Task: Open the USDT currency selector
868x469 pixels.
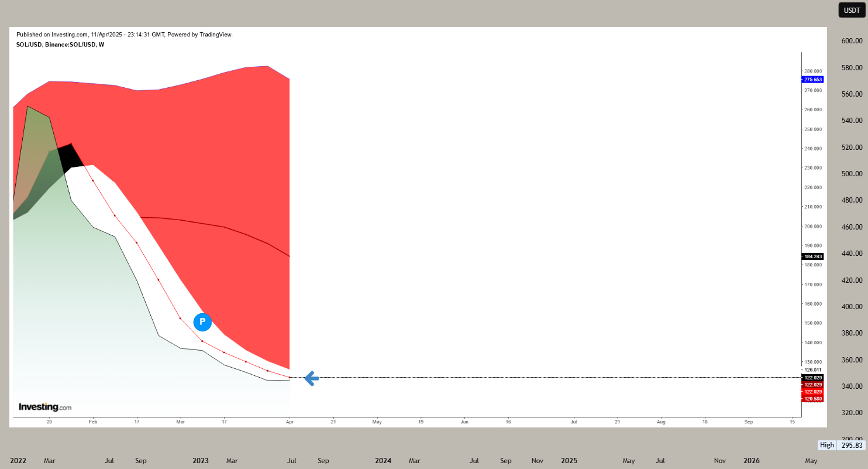Action: tap(852, 10)
